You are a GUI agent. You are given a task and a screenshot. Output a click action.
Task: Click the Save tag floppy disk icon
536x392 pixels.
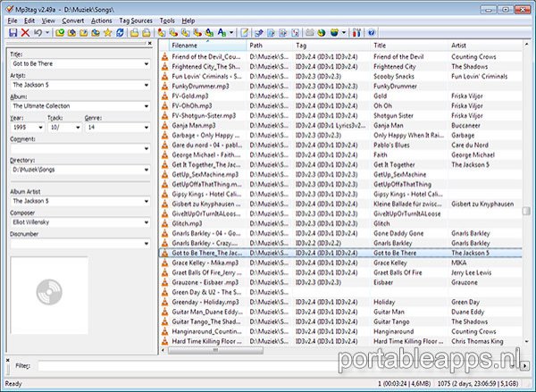pyautogui.click(x=13, y=33)
